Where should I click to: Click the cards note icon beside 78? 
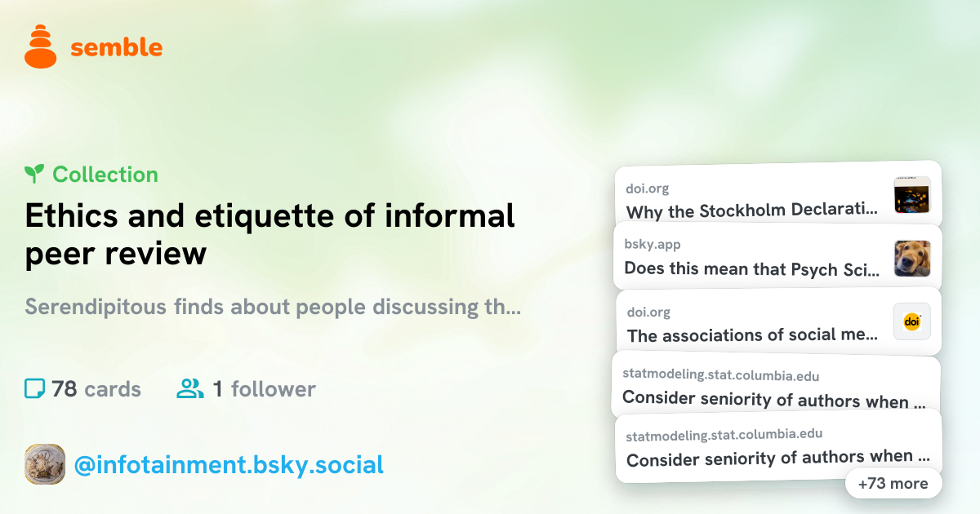(35, 389)
